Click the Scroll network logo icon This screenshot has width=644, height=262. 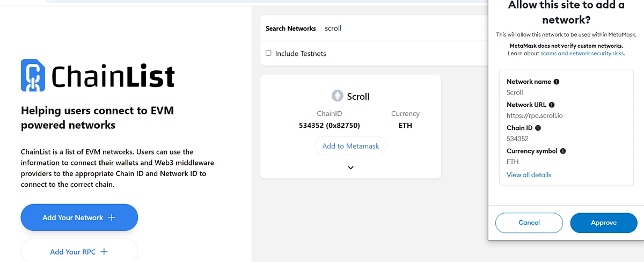(337, 96)
